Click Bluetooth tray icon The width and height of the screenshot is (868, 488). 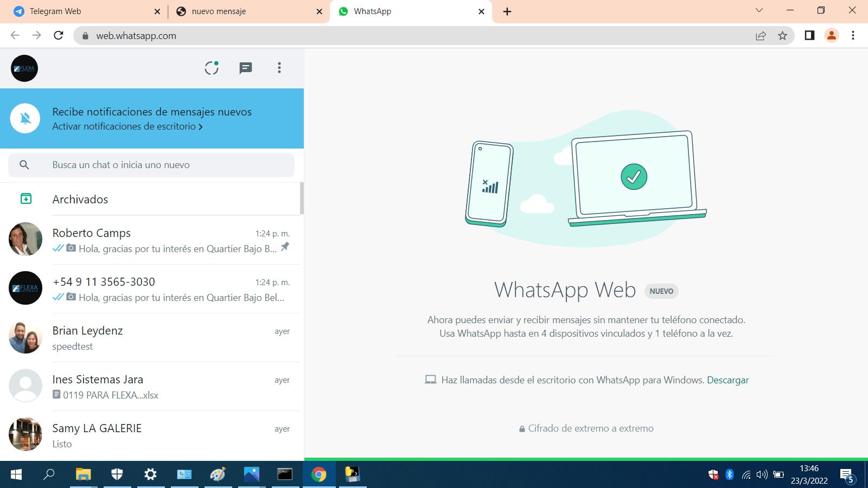click(730, 474)
